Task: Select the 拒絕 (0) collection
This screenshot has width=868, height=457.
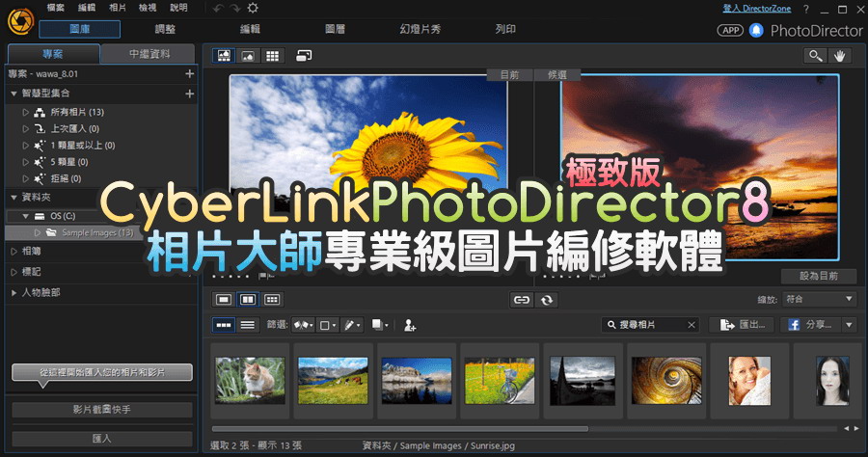Action: (66, 178)
